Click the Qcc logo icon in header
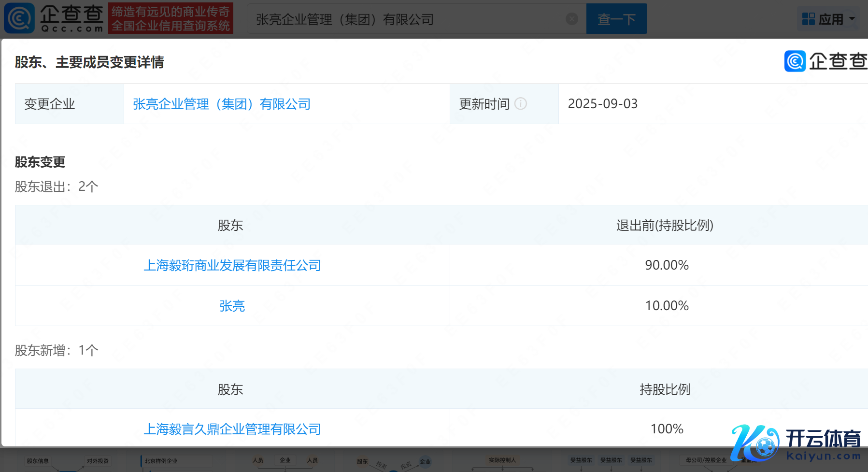Screen dimensions: 868x472 click(19, 18)
